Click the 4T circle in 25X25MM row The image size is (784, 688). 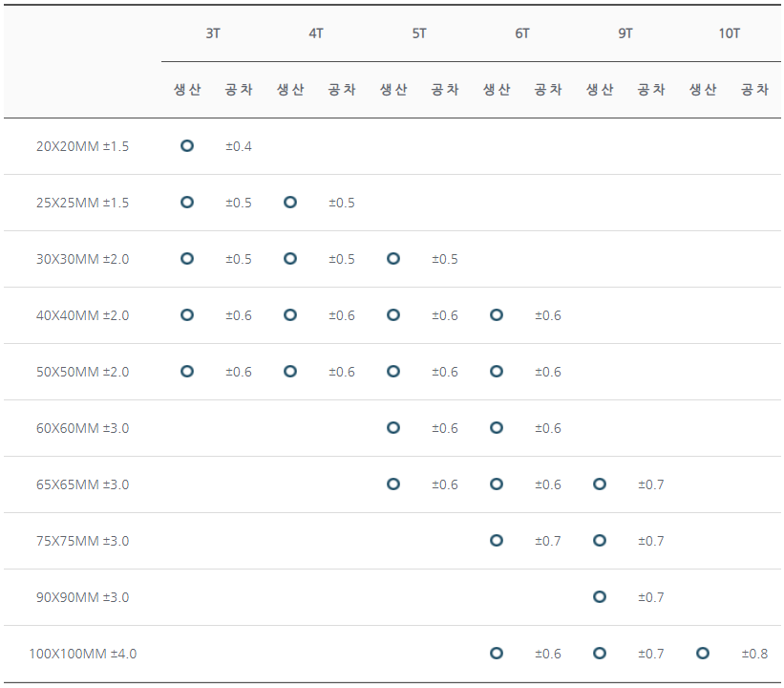[x=290, y=203]
